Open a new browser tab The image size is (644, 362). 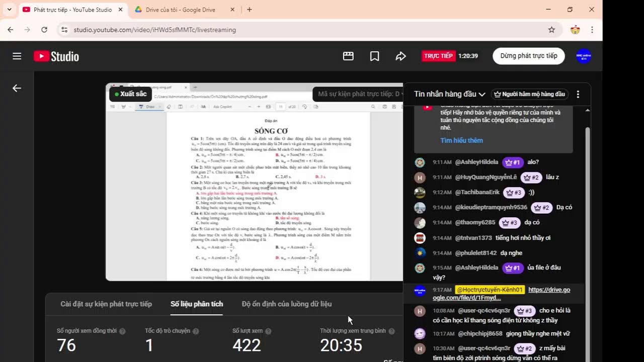pyautogui.click(x=250, y=10)
